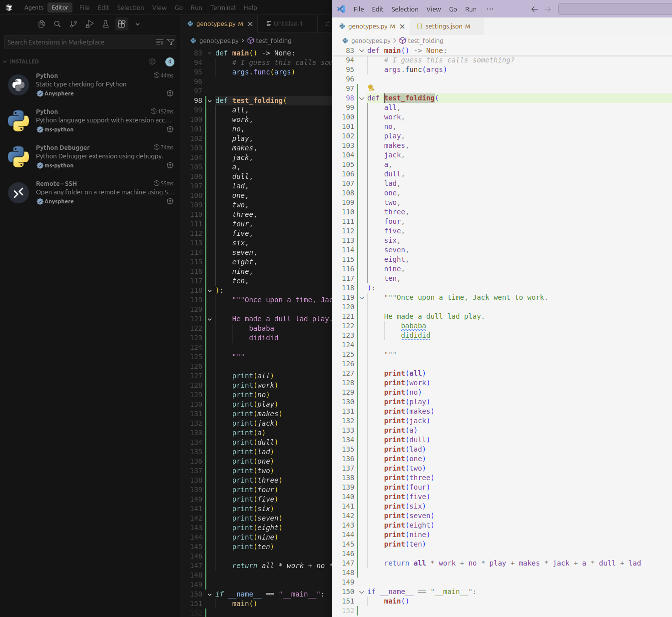Open the Search view in the sidebar
The height and width of the screenshot is (617, 672).
[57, 24]
